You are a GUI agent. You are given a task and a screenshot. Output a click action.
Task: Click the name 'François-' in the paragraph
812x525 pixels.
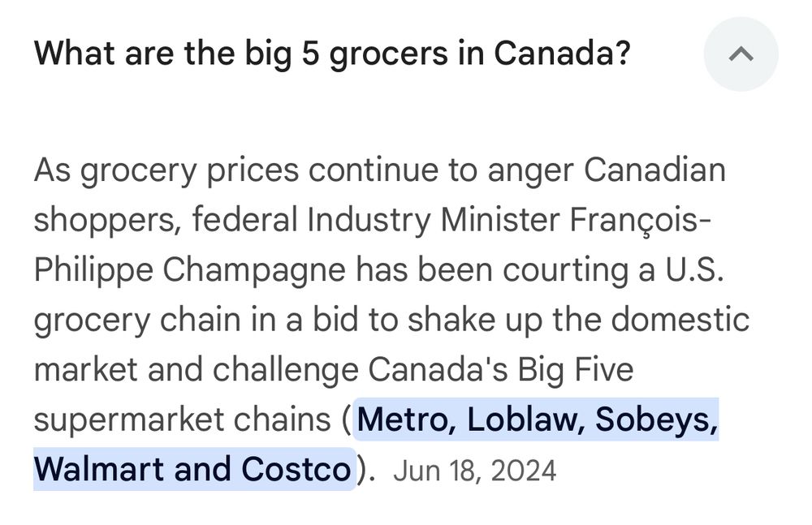click(641, 220)
